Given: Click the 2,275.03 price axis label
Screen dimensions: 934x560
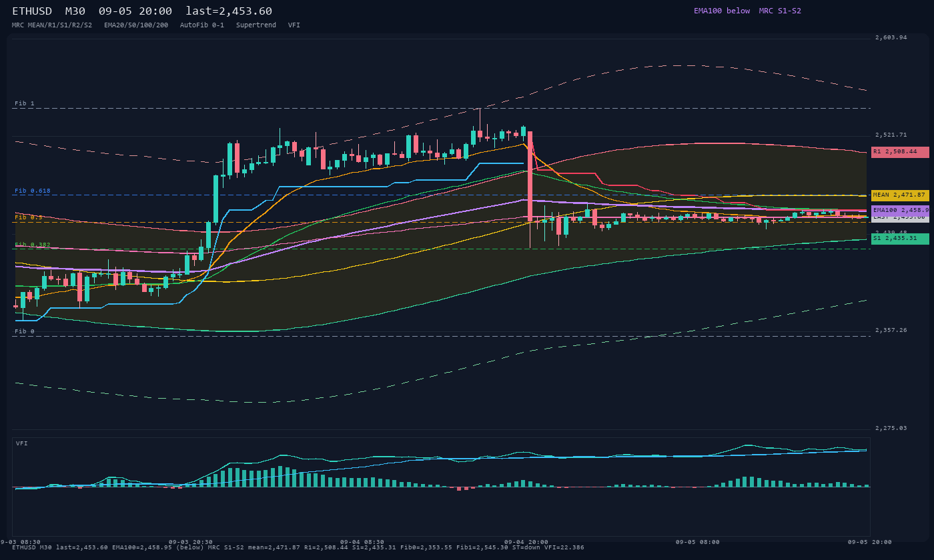Looking at the screenshot, I should point(891,428).
